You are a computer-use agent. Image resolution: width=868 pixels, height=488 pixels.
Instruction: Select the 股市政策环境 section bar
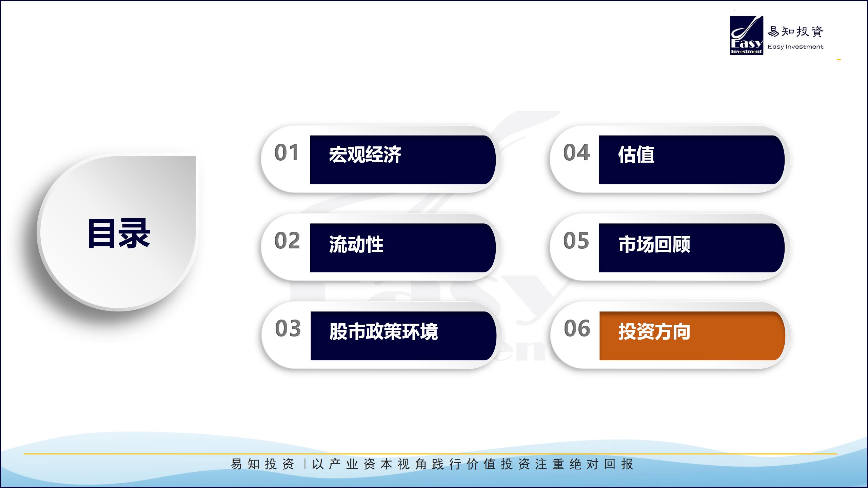tap(403, 336)
